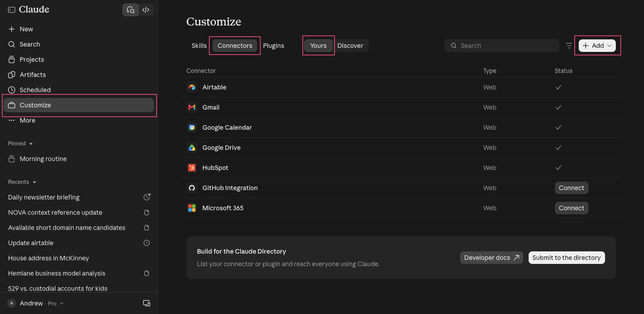
Task: Select the Yours filter
Action: (x=318, y=46)
